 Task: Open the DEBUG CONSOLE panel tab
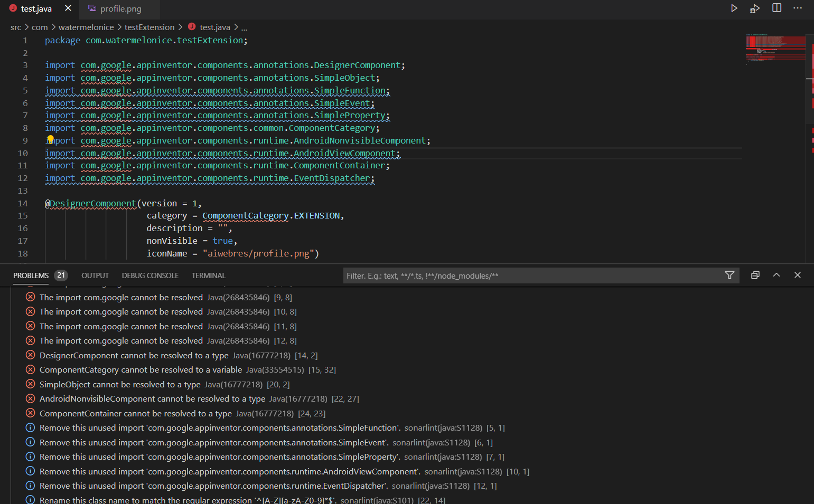pos(150,275)
